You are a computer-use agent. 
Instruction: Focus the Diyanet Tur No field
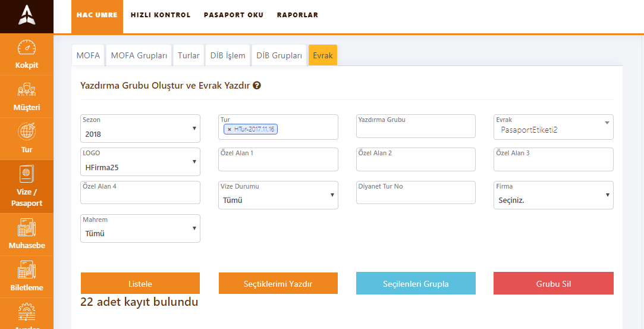[x=416, y=193]
